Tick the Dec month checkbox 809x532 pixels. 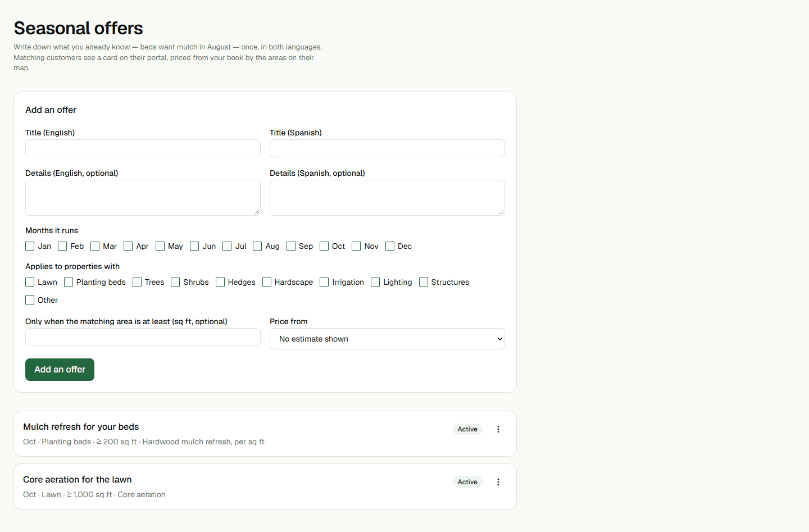click(390, 246)
